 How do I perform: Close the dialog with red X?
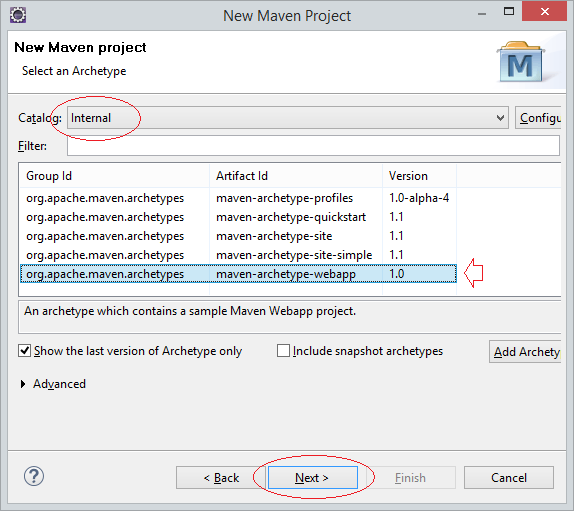(x=544, y=11)
